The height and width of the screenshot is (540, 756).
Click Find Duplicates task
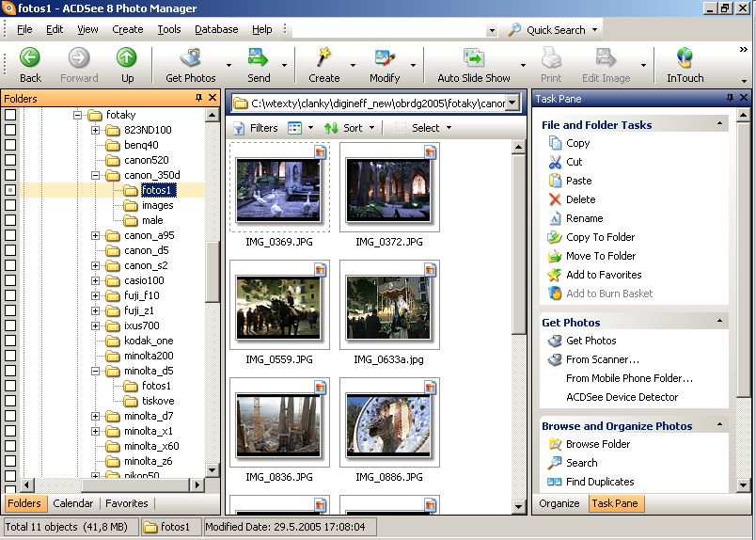pyautogui.click(x=600, y=482)
